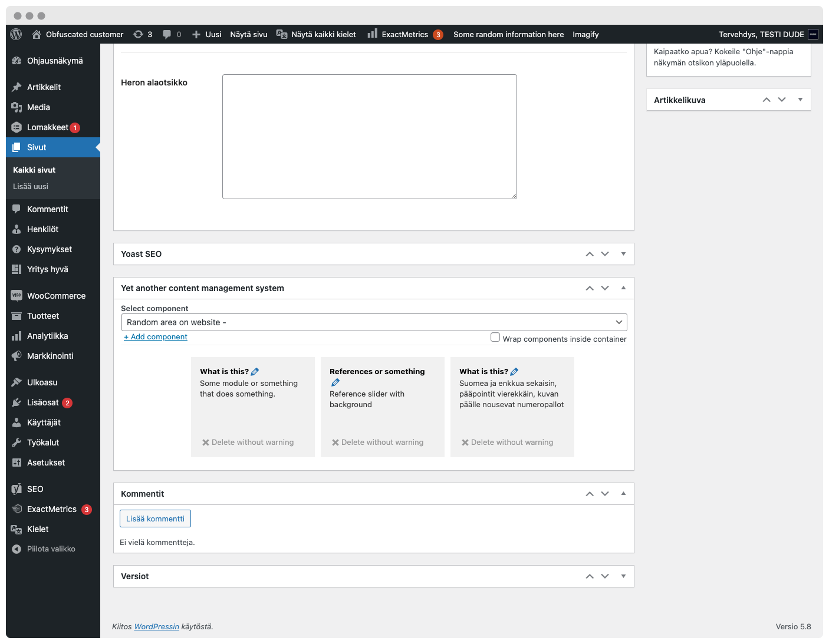This screenshot has height=644, width=829.
Task: Edit the References or something component pencil
Action: 335,382
